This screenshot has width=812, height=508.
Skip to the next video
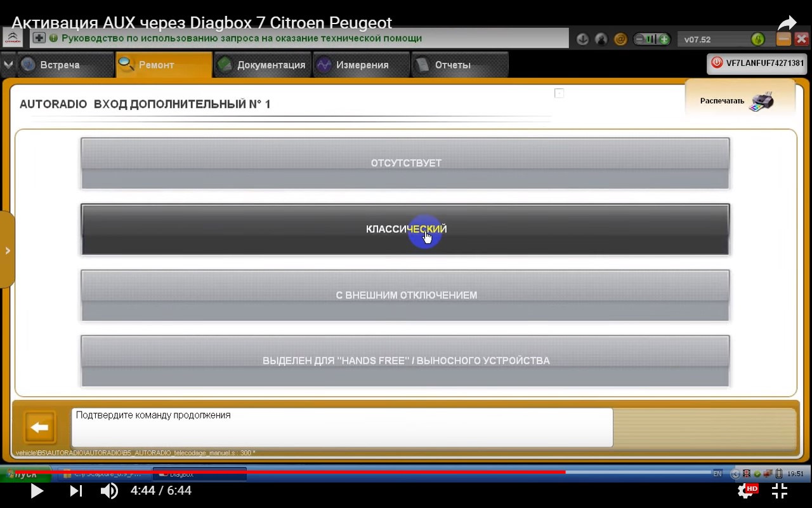point(75,491)
